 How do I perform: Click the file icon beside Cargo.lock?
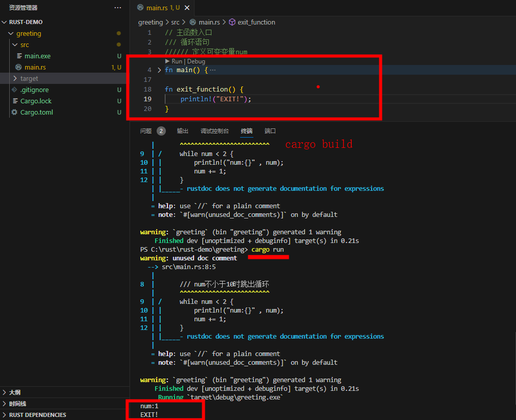pos(15,101)
